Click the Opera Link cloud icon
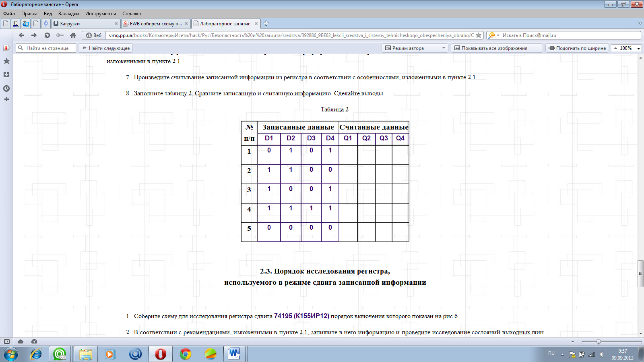644x362 pixels. [x=21, y=341]
